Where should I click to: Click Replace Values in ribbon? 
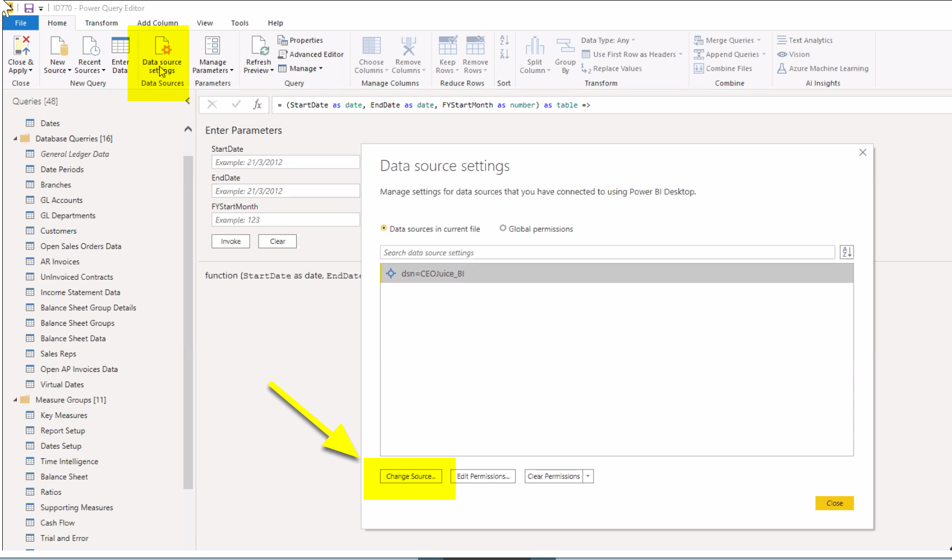(x=611, y=69)
